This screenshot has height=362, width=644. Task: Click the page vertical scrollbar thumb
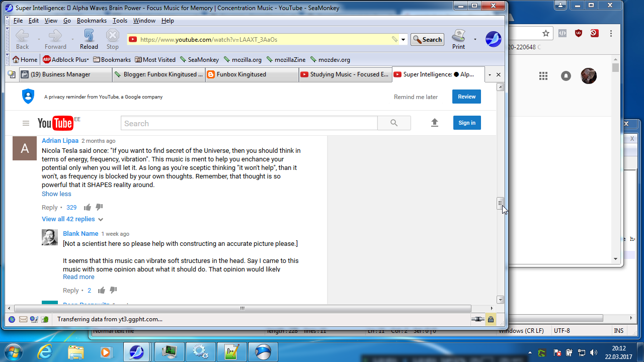pos(500,204)
